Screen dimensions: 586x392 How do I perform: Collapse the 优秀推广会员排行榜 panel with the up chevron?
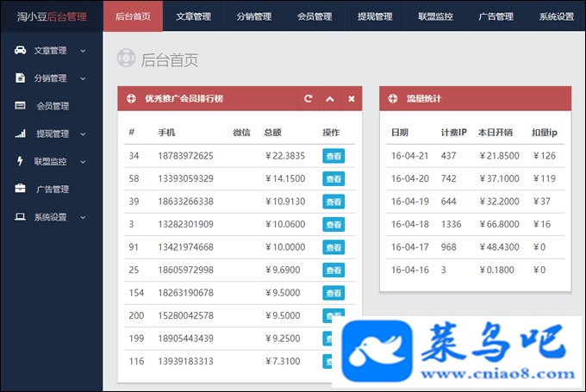click(x=329, y=99)
